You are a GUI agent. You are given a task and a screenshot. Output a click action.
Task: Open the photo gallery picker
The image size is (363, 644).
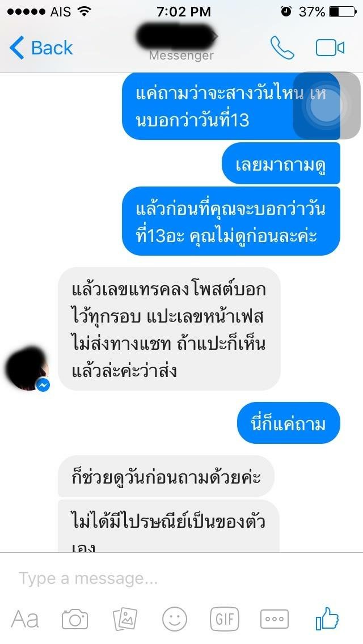[125, 618]
